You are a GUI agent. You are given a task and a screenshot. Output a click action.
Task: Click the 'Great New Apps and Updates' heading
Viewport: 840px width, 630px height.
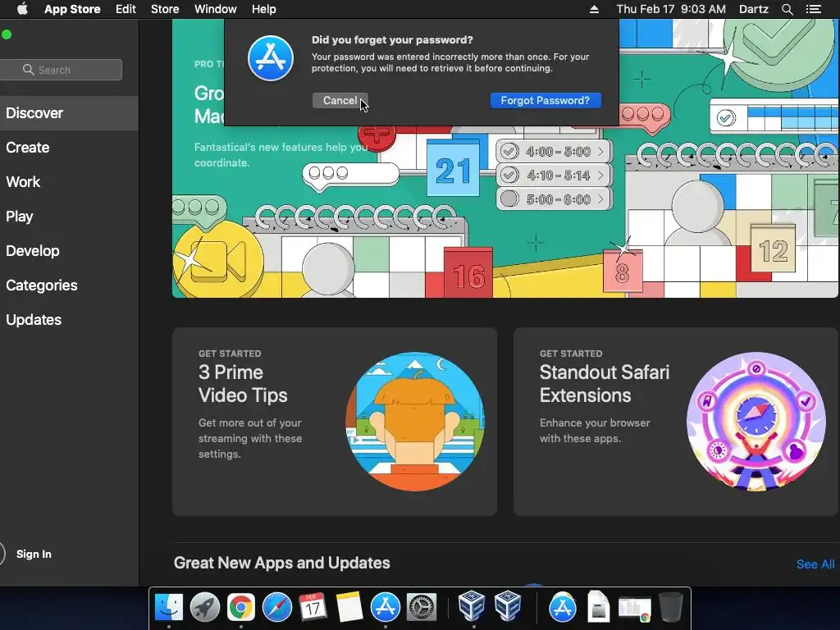(282, 563)
